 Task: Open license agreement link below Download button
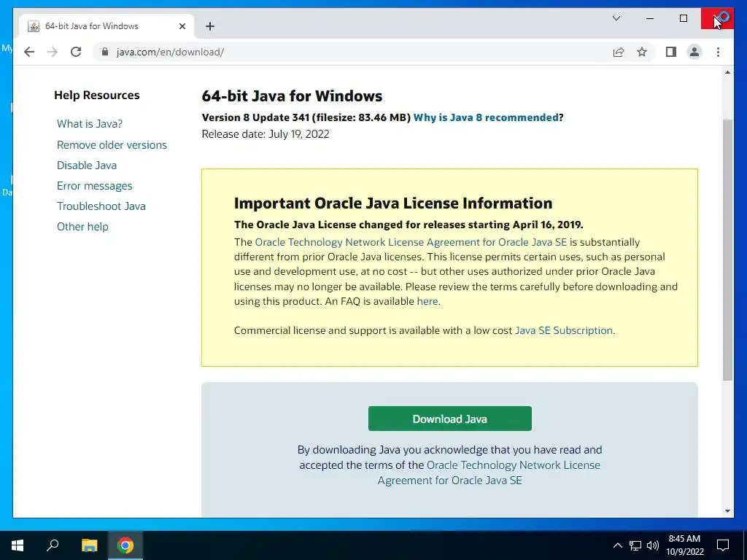coord(489,472)
